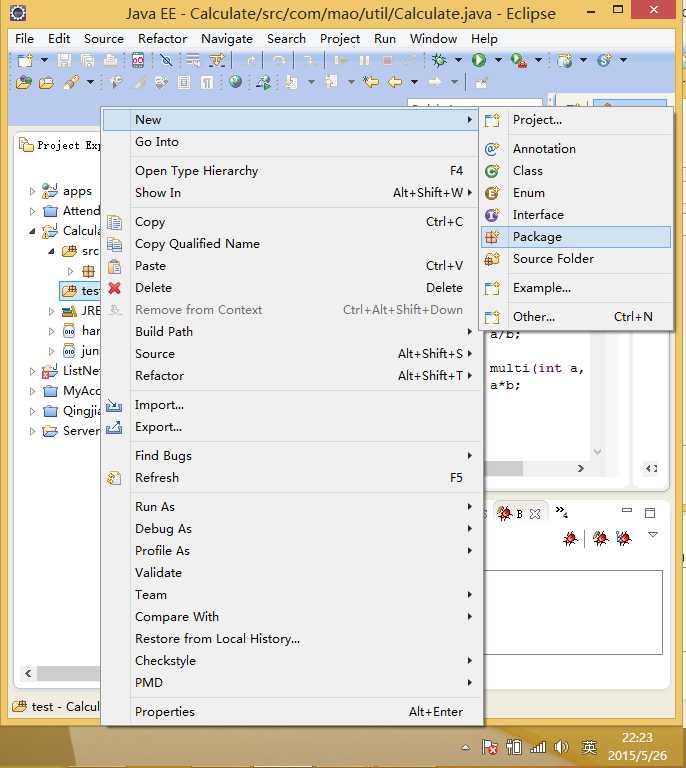This screenshot has width=686, height=768.
Task: Click the open folder with globe icon
Action: point(24,82)
